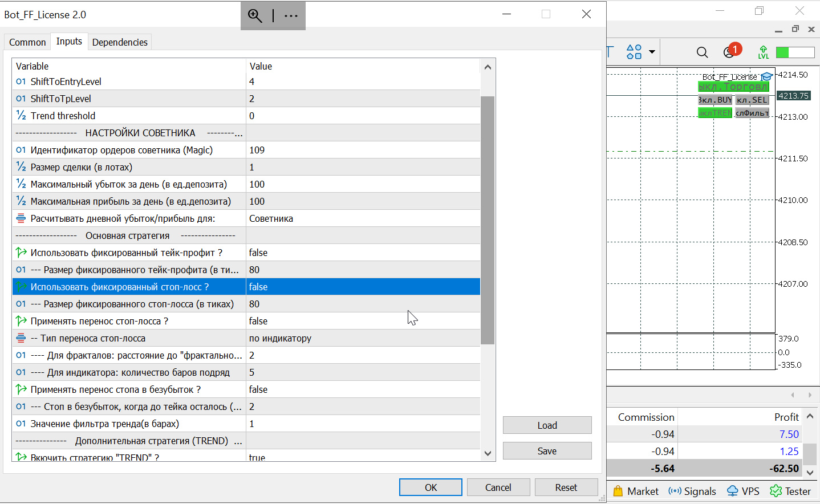The width and height of the screenshot is (820, 504).
Task: Open search with the magnifier icon in terminal toolbar
Action: click(702, 52)
